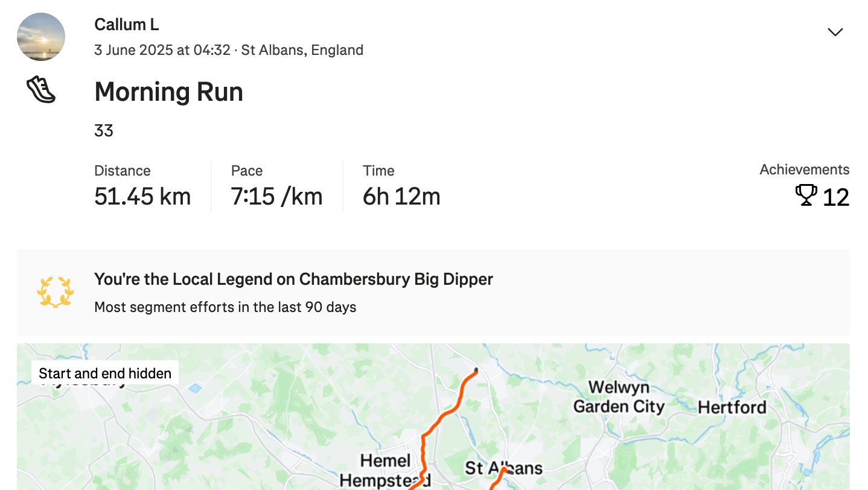Image resolution: width=868 pixels, height=490 pixels.
Task: Open the Callum L athlete name link
Action: (x=127, y=25)
